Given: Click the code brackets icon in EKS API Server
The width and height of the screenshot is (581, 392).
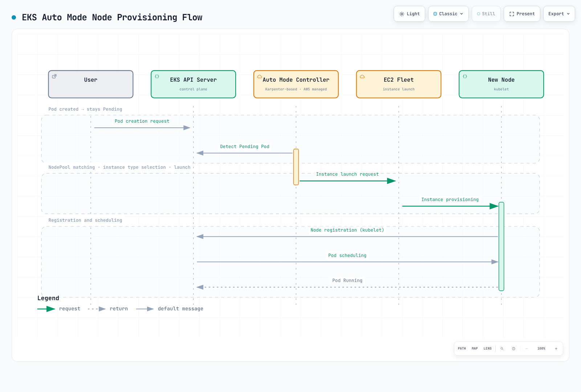Looking at the screenshot, I should 157,76.
